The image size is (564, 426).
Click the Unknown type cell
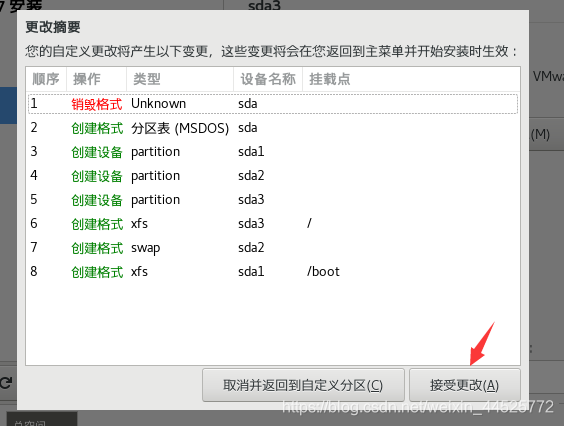tap(159, 104)
